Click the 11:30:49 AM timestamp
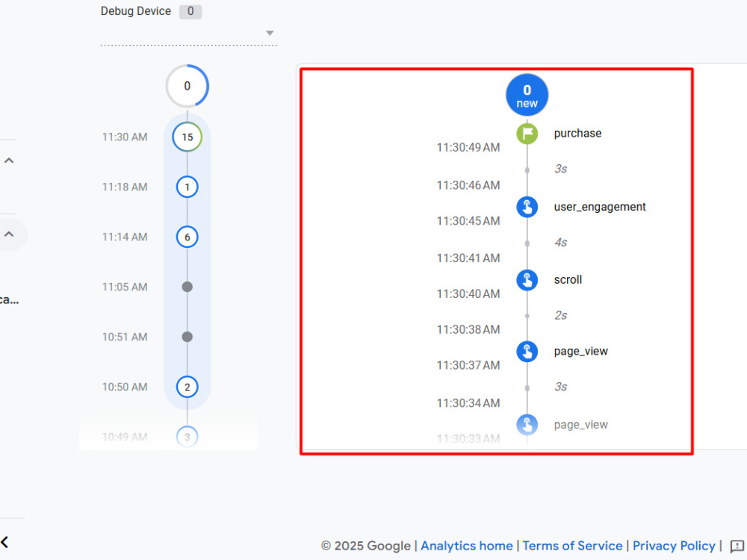 [468, 148]
